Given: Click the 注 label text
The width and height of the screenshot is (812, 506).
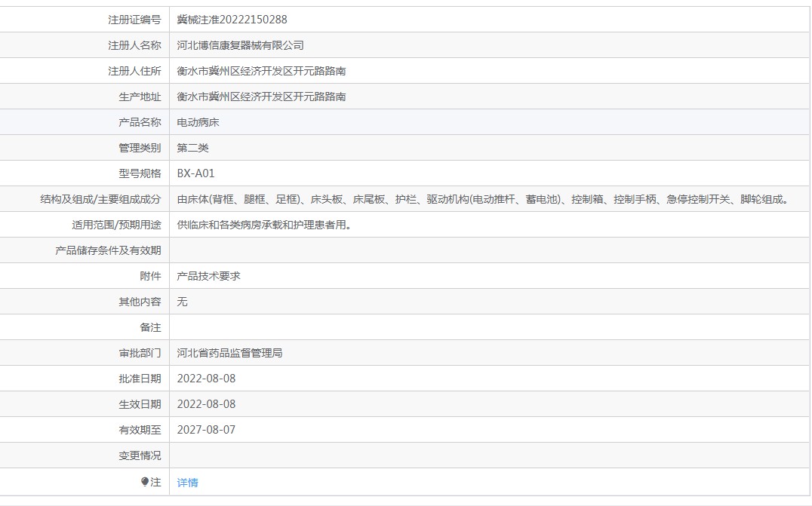Looking at the screenshot, I should click(156, 482).
